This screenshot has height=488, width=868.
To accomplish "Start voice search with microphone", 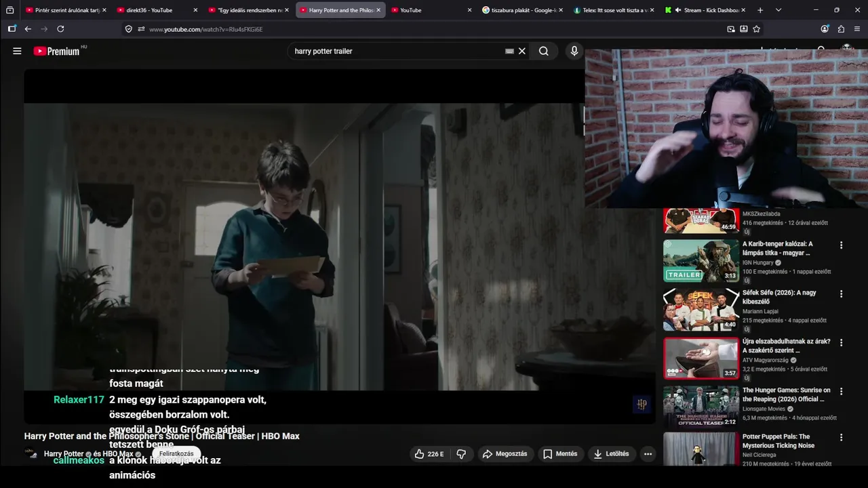I will click(574, 51).
